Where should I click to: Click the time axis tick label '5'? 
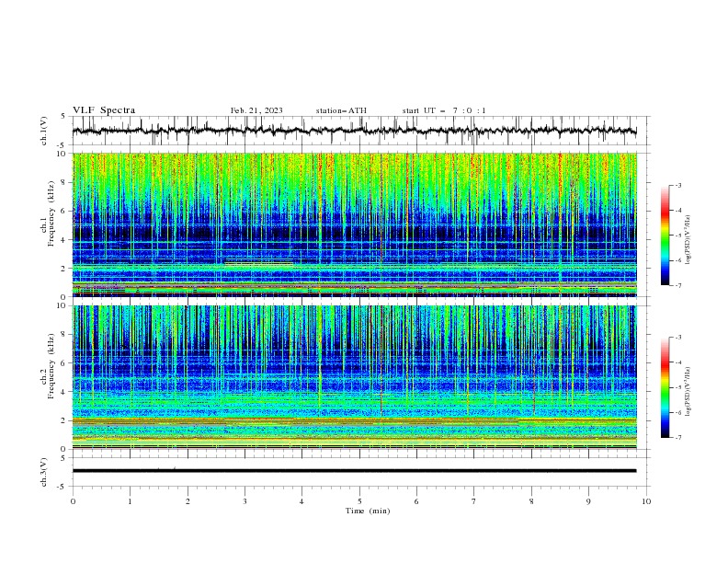[x=359, y=501]
